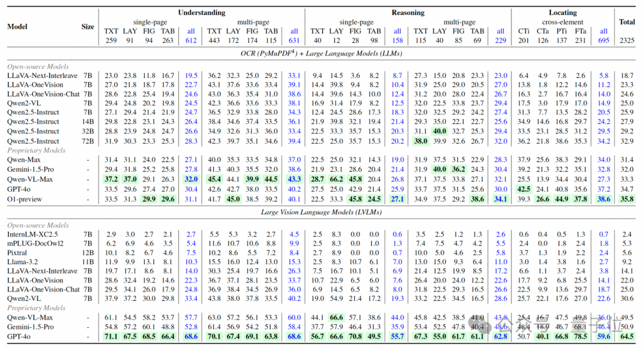Click the OCR (PyMuPDF) + Large Language Models heading
Viewport: 644px width, 351px height.
(321, 54)
